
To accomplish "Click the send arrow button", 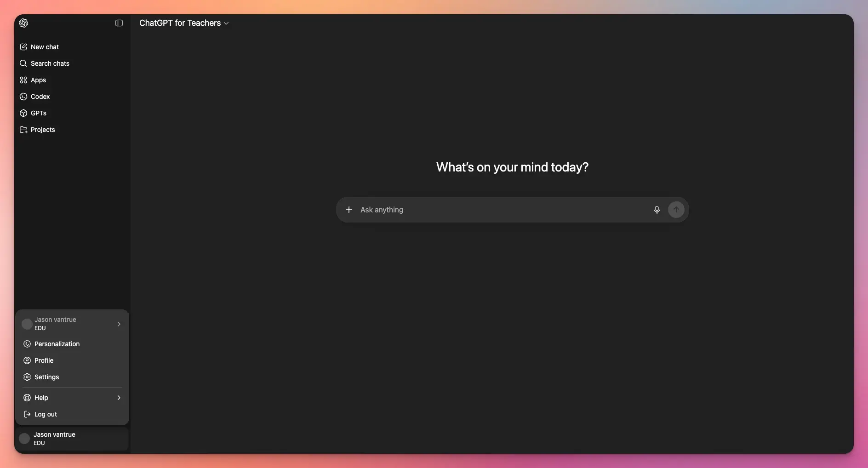I will pyautogui.click(x=676, y=210).
